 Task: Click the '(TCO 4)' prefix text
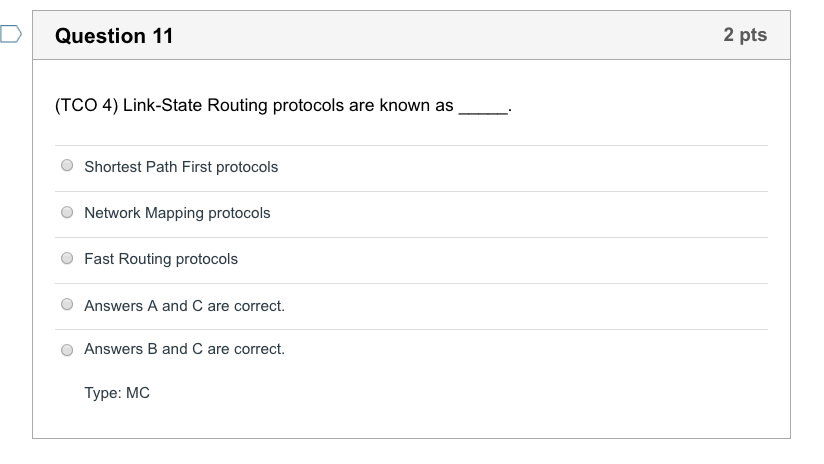click(85, 106)
